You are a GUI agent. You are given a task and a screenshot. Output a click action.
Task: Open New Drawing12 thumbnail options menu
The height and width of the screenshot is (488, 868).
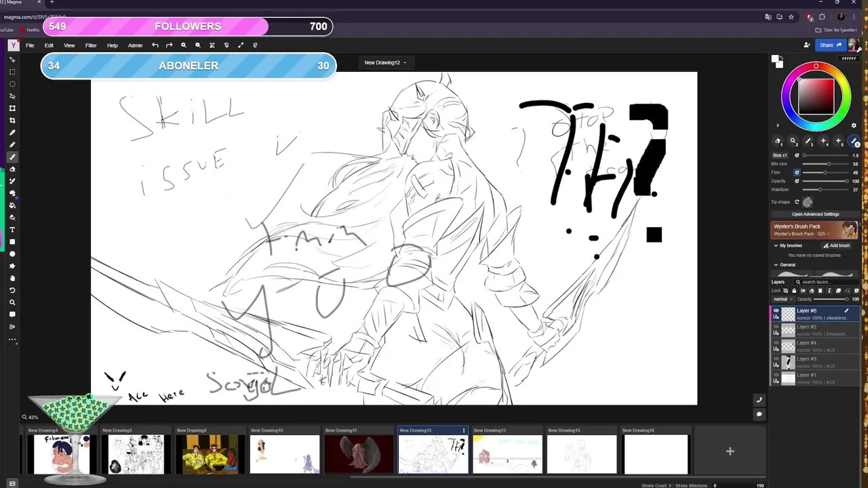[464, 430]
